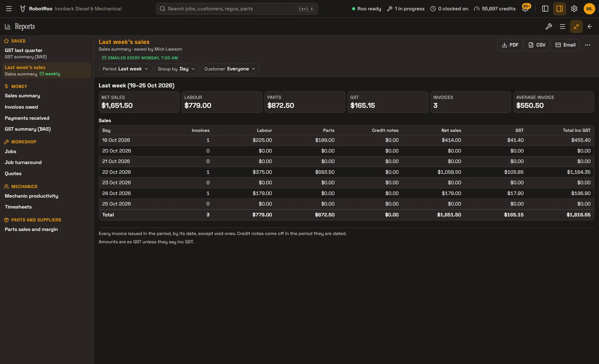Click the 22 Oct 2026 row date
This screenshot has height=364, width=599.
(x=117, y=172)
